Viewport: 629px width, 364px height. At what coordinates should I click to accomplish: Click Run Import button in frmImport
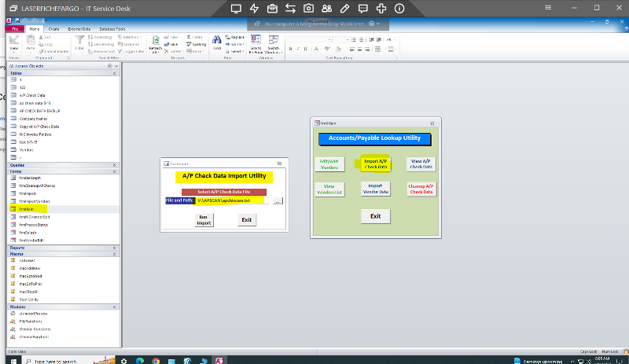pos(204,220)
